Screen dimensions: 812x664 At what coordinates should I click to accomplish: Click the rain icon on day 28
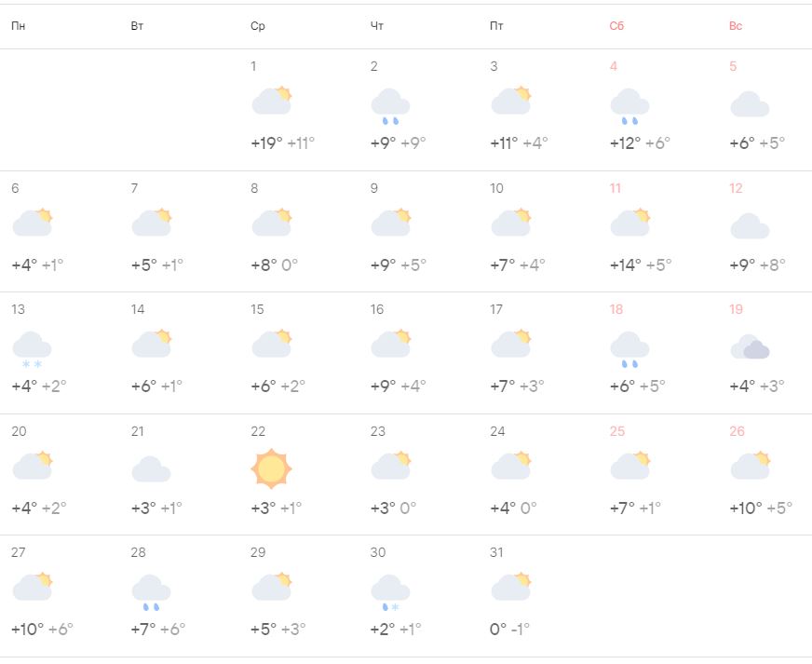[x=151, y=590]
